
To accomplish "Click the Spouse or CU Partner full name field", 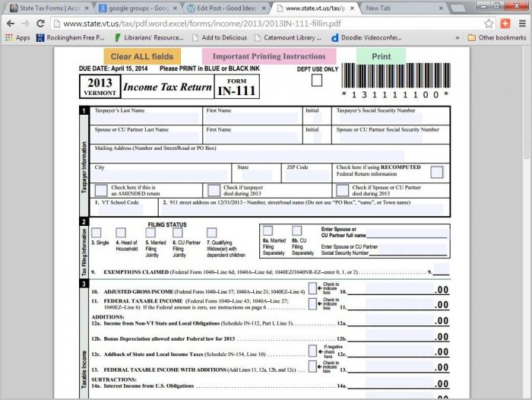I will coord(407,233).
